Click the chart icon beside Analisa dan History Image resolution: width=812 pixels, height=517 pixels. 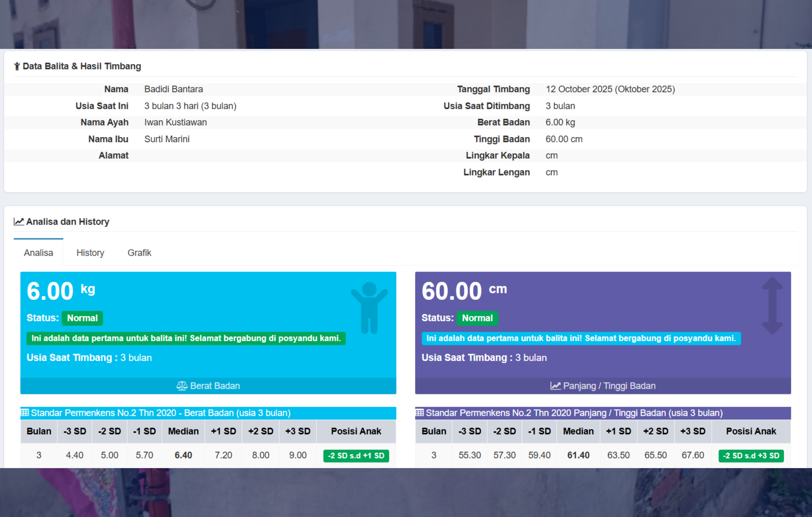19,221
